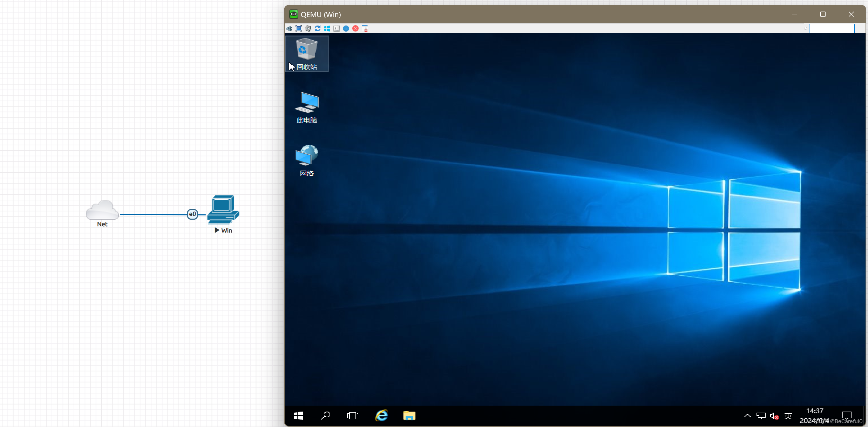
Task: Switch input language 英 indicator
Action: pos(788,416)
